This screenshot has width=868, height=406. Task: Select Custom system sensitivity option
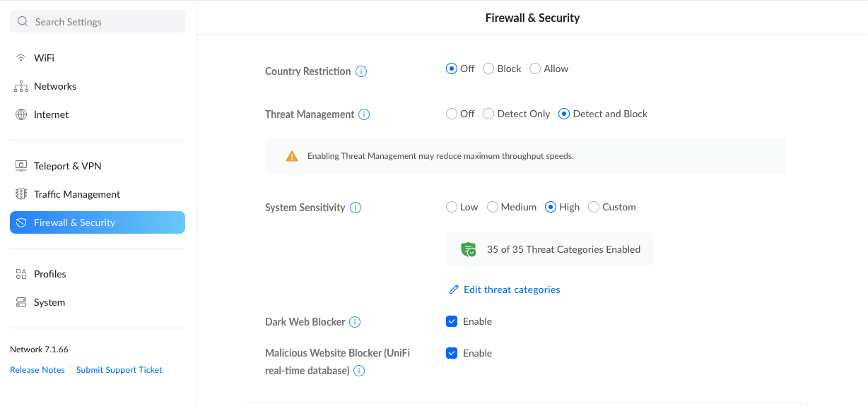pos(594,207)
